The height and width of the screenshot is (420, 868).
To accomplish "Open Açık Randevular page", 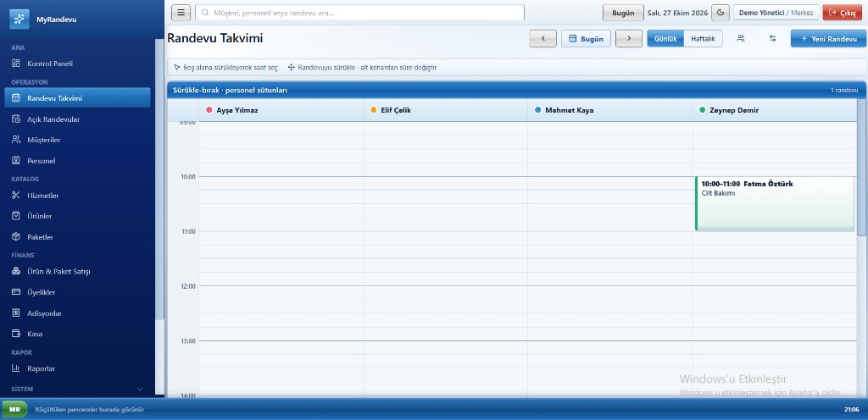I will (x=77, y=119).
